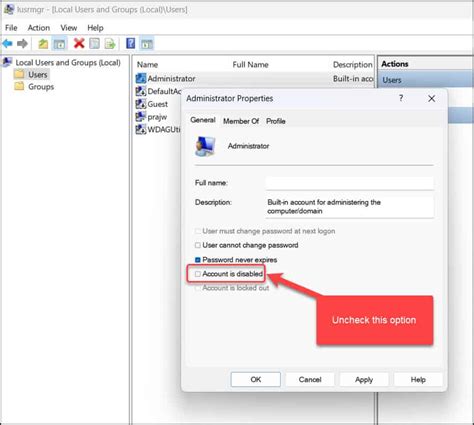The width and height of the screenshot is (474, 425).
Task: Click the Users folder icon in tree
Action: [19, 74]
